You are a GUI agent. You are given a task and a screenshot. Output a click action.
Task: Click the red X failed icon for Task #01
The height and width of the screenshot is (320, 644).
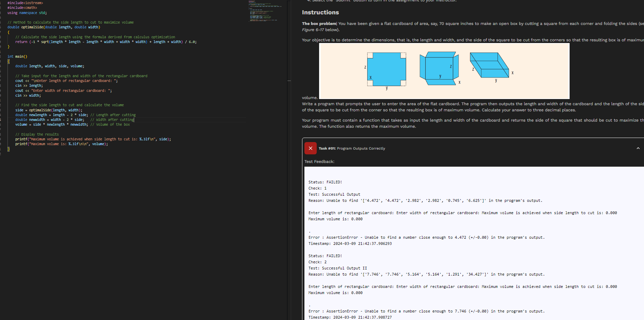(310, 148)
